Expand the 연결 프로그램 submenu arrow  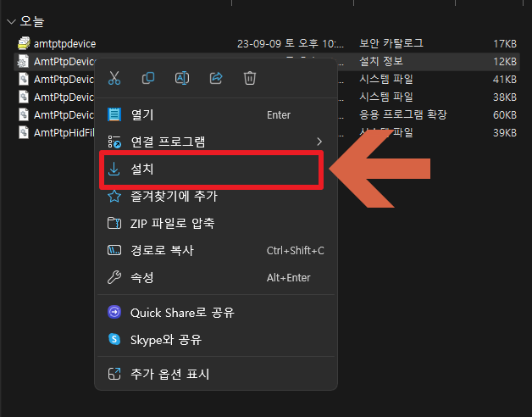tap(319, 142)
